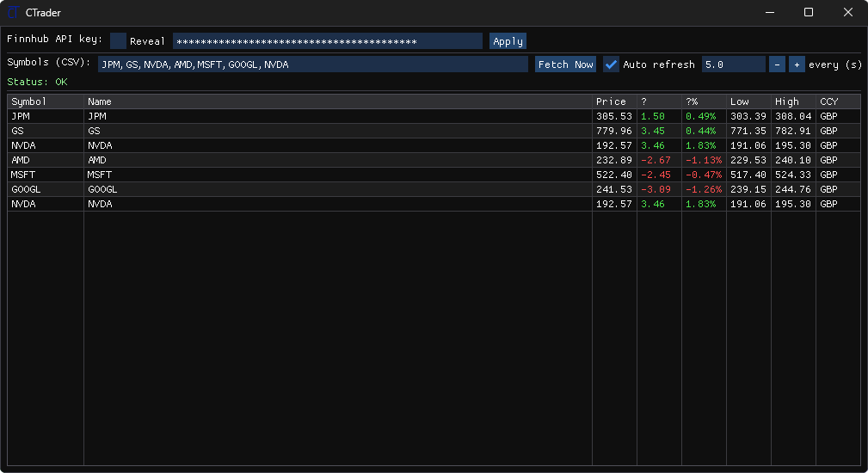Minimize the CTrader window
This screenshot has height=473, width=868.
tap(769, 12)
